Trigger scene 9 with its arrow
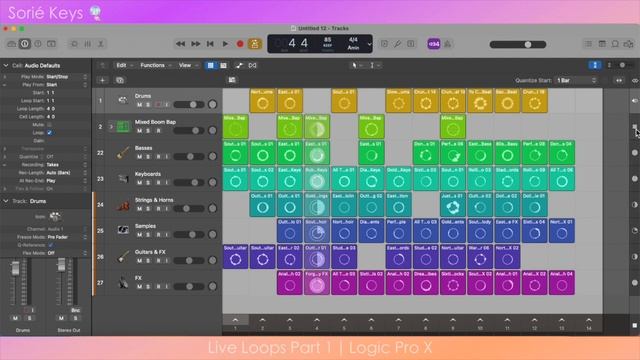This screenshot has width=640, height=360. click(453, 320)
